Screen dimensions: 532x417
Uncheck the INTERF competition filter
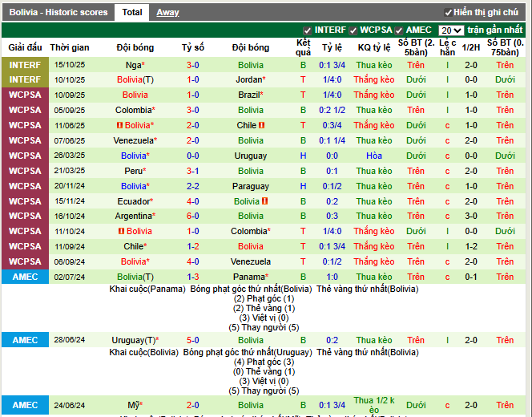click(308, 30)
